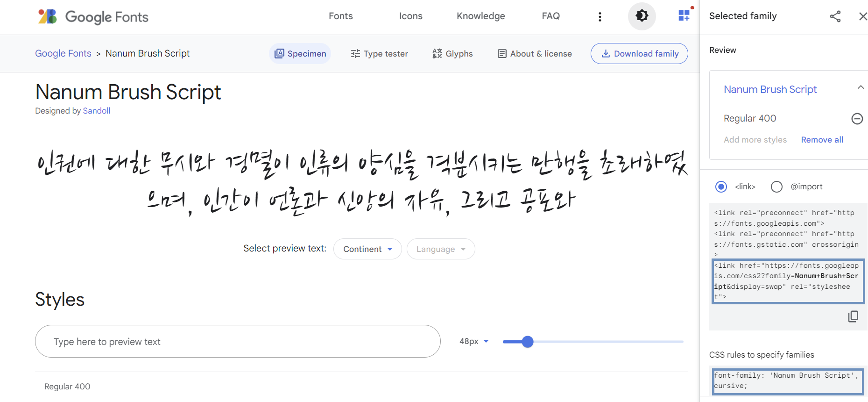Collapse the Nanum Brush Script family card
Screen dimensions: 868x402
(861, 87)
